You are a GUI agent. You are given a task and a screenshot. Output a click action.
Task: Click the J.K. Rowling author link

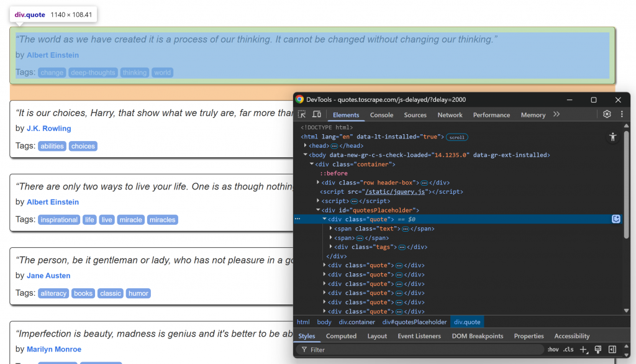click(48, 129)
